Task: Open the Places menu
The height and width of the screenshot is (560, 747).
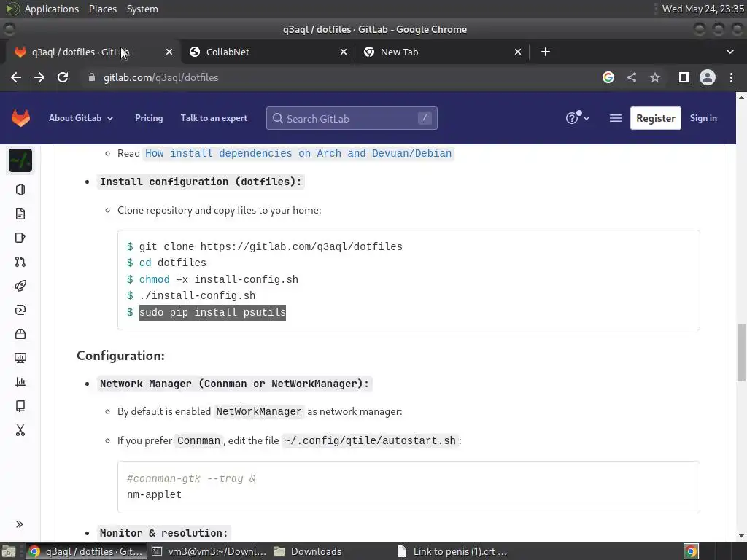Action: (102, 9)
